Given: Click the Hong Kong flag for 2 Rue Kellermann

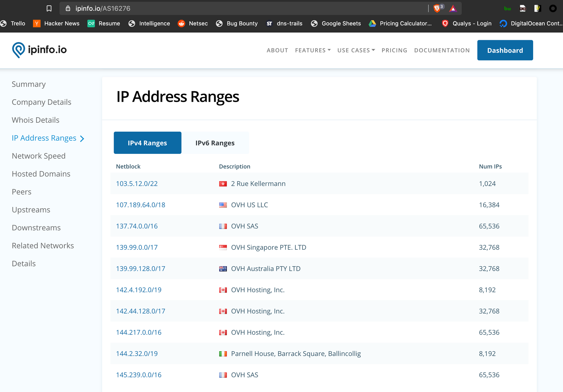Looking at the screenshot, I should coord(223,184).
